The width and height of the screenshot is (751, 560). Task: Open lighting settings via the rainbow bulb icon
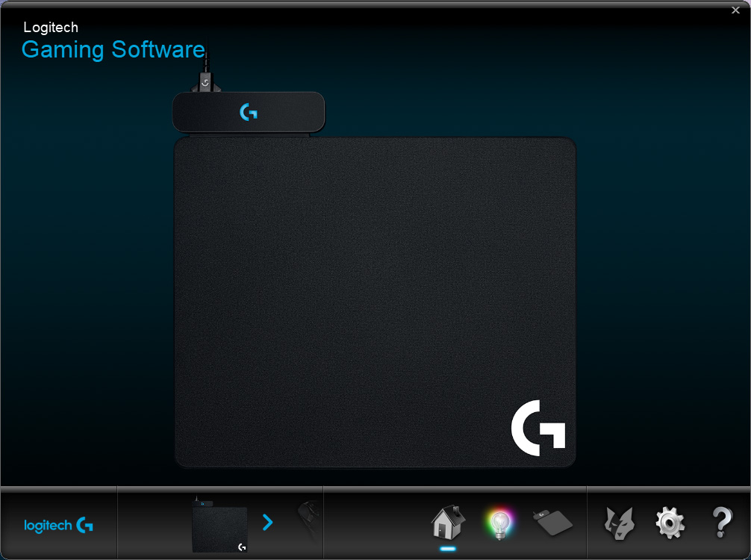499,523
